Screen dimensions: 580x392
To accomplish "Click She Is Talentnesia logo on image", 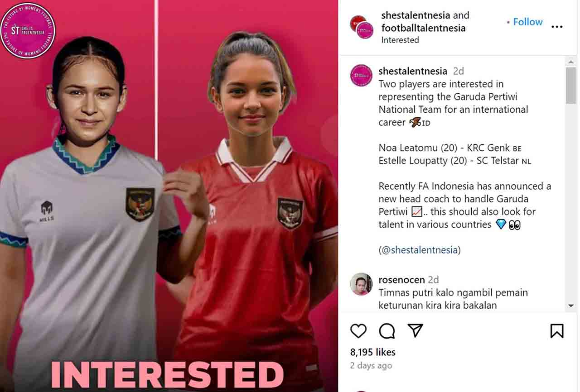I will click(x=28, y=30).
